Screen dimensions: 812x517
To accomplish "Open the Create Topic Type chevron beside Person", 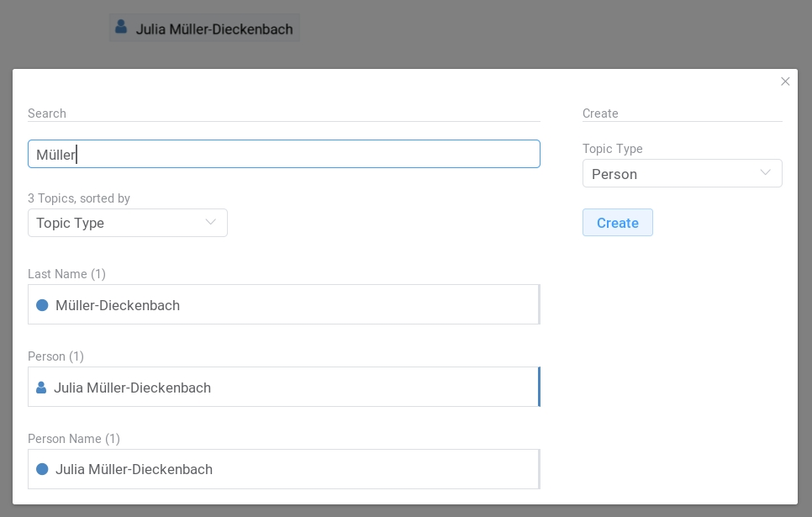I will tap(765, 173).
